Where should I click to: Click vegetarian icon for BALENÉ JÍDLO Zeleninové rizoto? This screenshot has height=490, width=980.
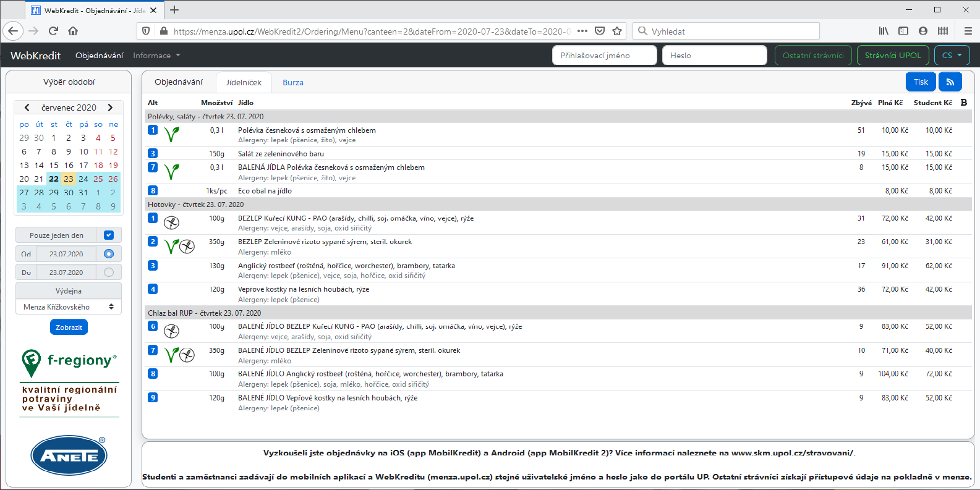pos(172,354)
